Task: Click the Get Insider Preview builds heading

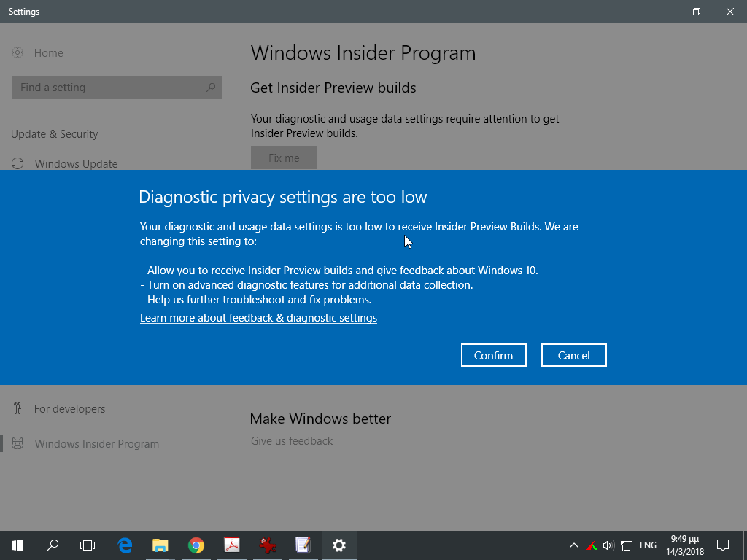Action: tap(333, 87)
